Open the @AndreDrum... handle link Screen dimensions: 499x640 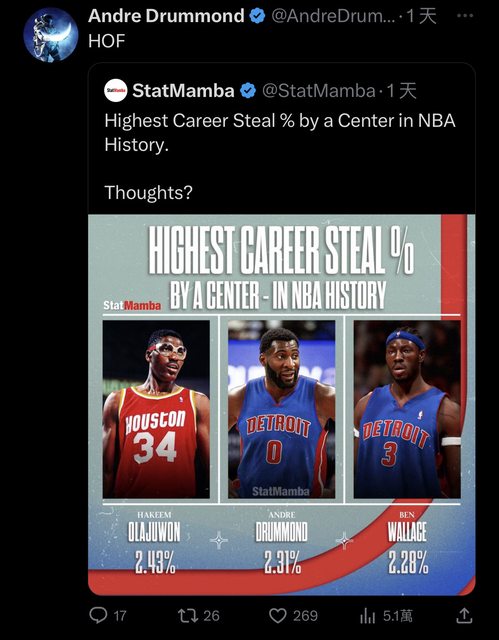click(x=333, y=16)
